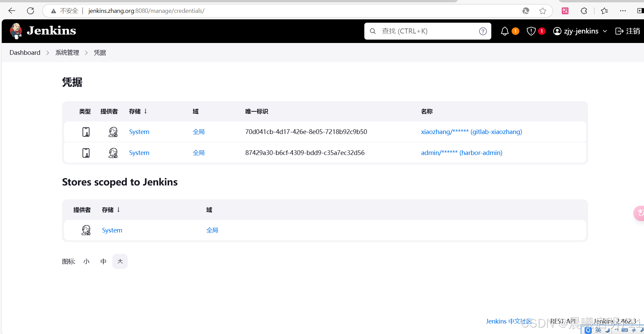Click the Jenkins title text in header

coord(51,31)
